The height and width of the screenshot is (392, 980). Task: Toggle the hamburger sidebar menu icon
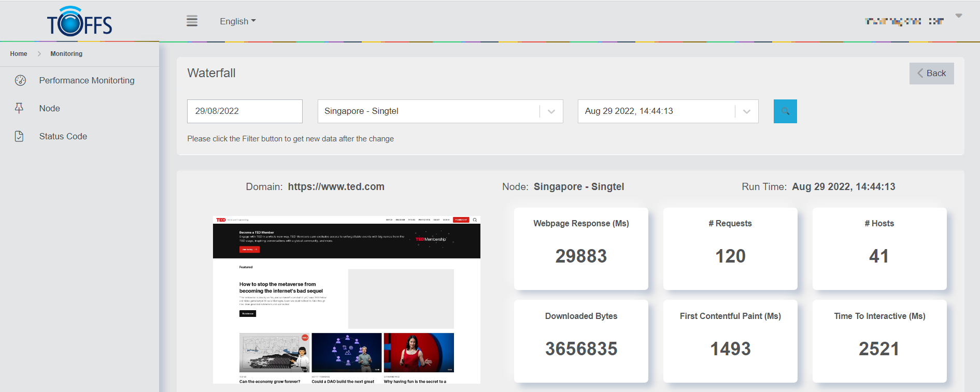click(x=192, y=21)
